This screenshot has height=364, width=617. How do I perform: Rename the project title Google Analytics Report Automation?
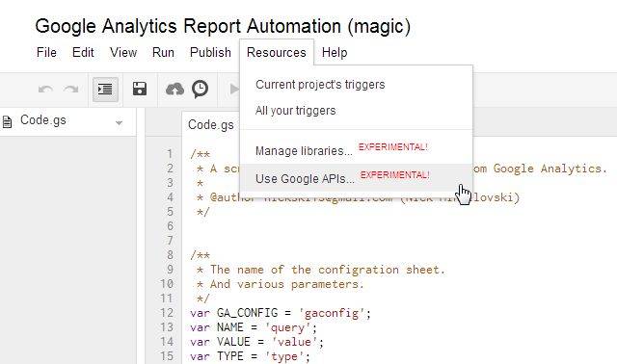click(223, 26)
